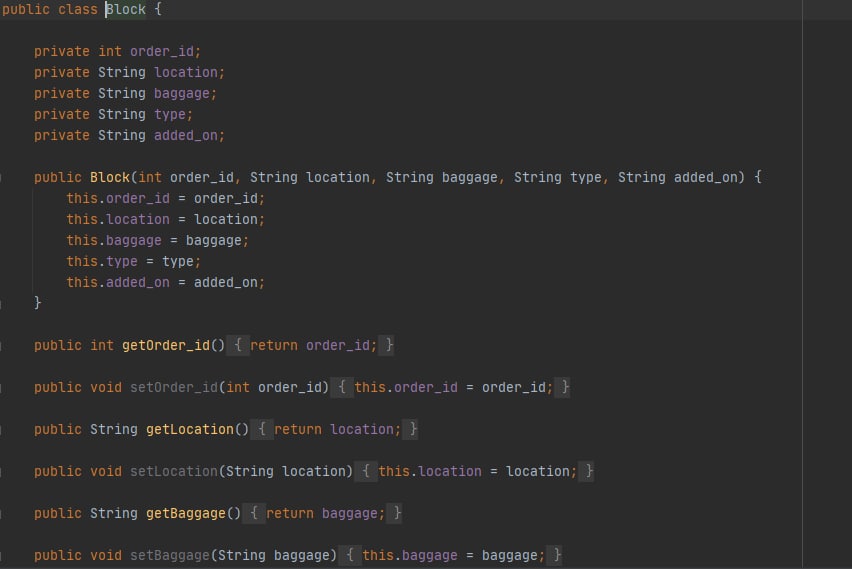Expand folded opening brace of setLocation method
The height and width of the screenshot is (569, 852).
366,471
